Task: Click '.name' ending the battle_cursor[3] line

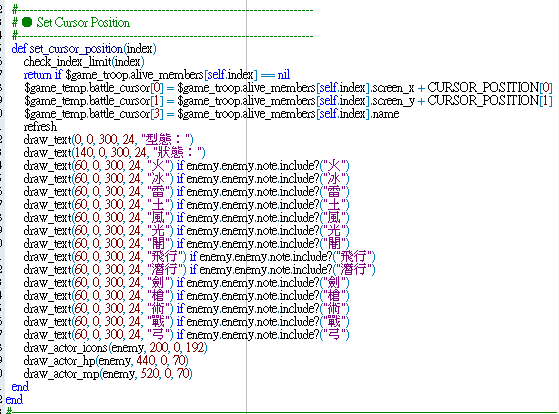Action: [x=385, y=114]
